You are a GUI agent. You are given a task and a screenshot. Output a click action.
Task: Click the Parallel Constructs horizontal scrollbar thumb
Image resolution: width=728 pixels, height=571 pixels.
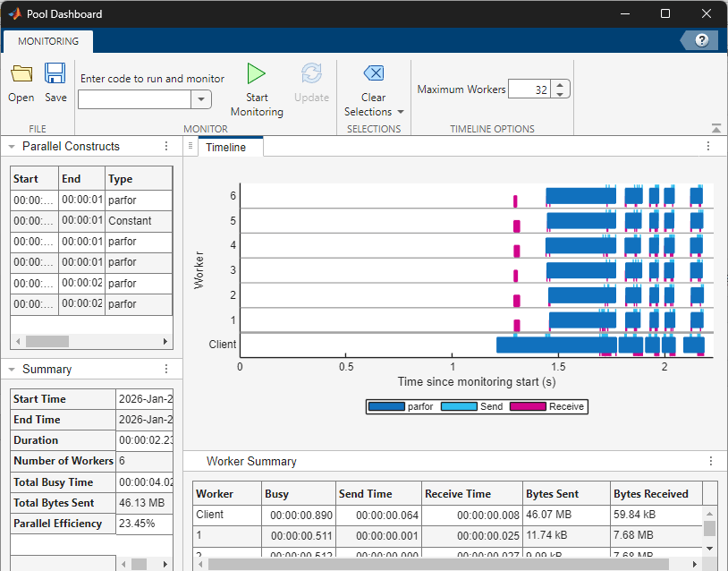(x=47, y=342)
